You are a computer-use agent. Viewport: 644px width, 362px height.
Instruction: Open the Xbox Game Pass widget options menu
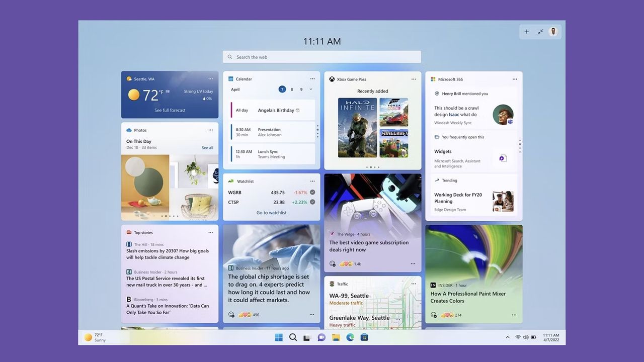(x=414, y=78)
